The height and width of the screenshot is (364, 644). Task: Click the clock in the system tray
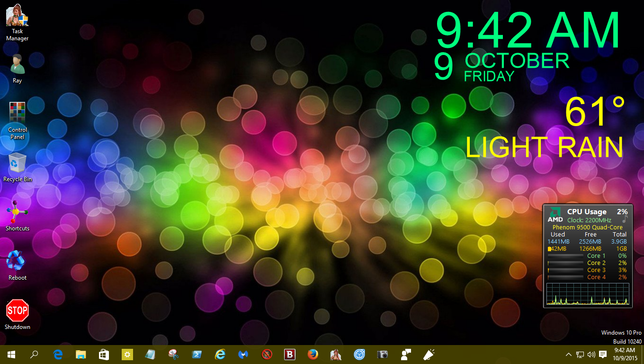pos(626,354)
